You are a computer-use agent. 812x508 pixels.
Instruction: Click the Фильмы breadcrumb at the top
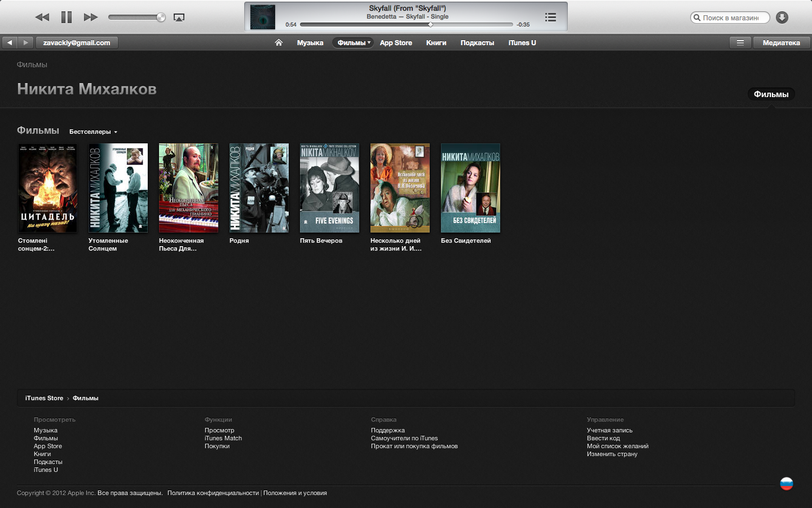[x=32, y=64]
